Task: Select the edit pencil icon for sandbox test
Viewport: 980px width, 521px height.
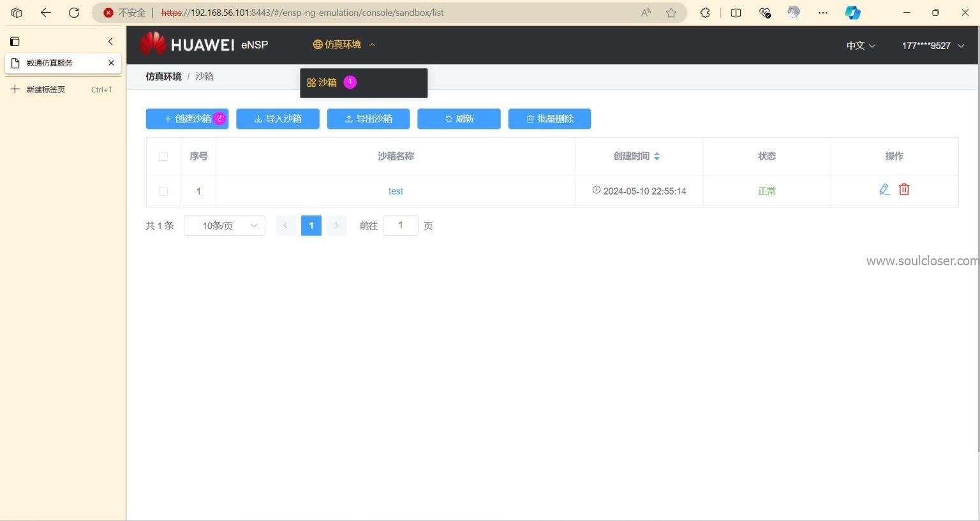Action: click(x=884, y=189)
